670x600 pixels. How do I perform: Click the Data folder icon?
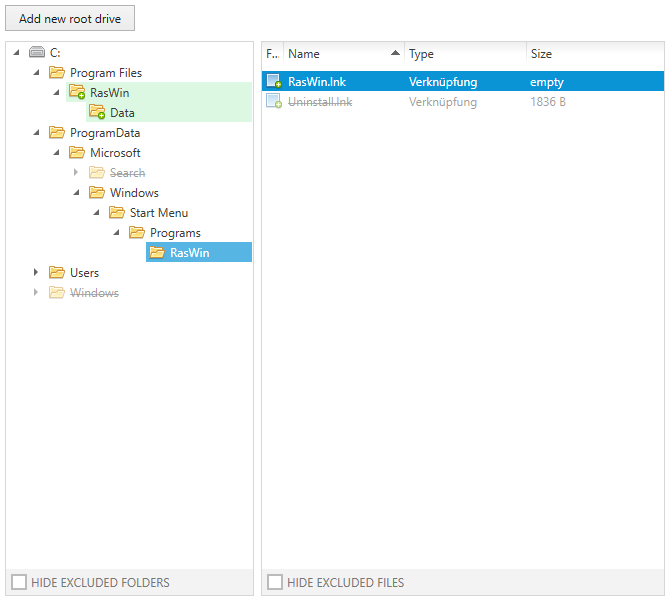(x=97, y=113)
